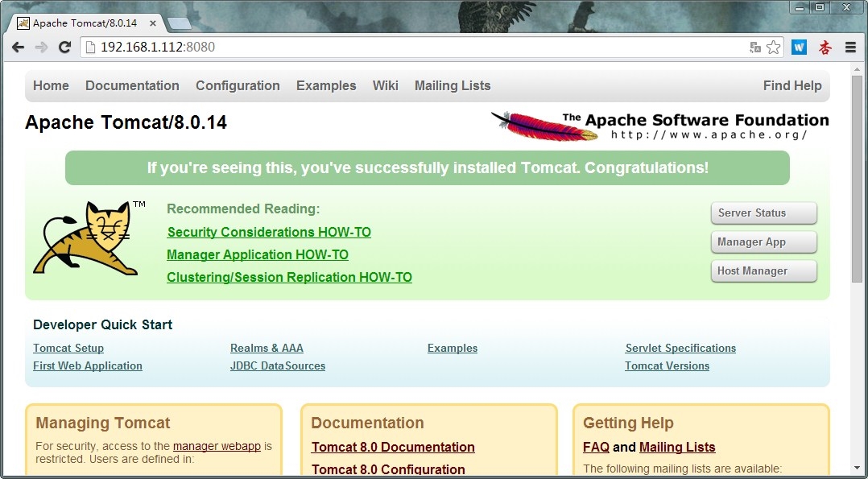Close the Apache Tomcat/8.0.14 tab
The width and height of the screenshot is (868, 479).
coord(153,23)
